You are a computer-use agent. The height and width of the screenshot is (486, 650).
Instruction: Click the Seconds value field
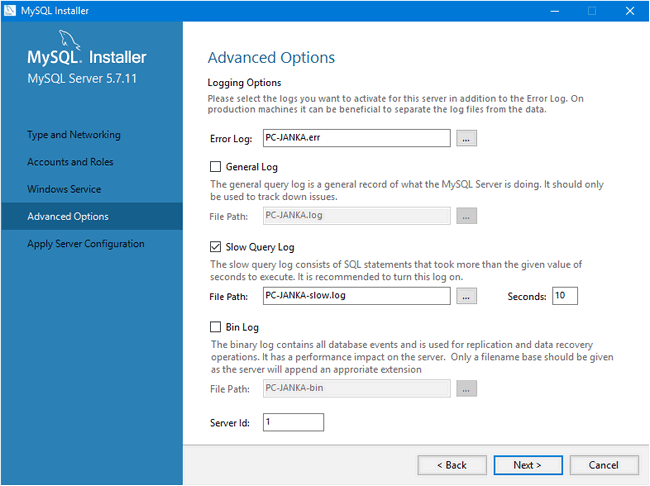564,296
